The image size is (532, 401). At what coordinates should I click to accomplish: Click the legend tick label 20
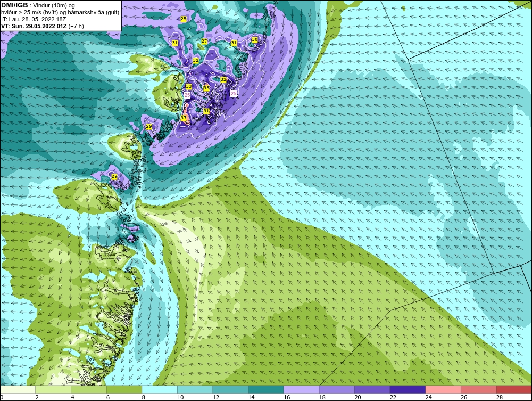[358, 397]
